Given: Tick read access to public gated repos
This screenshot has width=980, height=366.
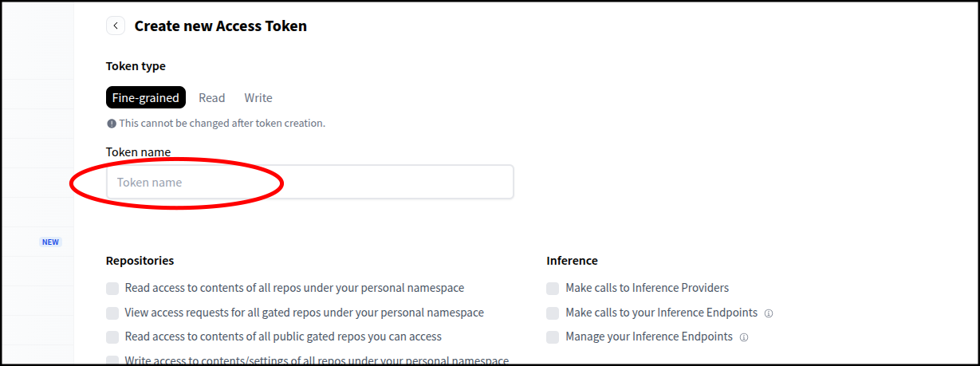Looking at the screenshot, I should (x=112, y=336).
